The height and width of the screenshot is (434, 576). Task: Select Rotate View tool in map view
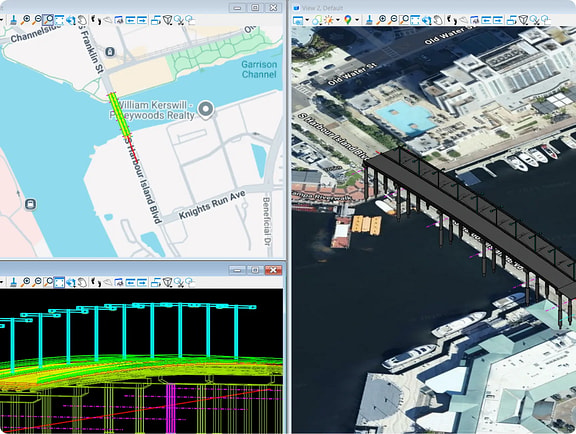[x=71, y=20]
